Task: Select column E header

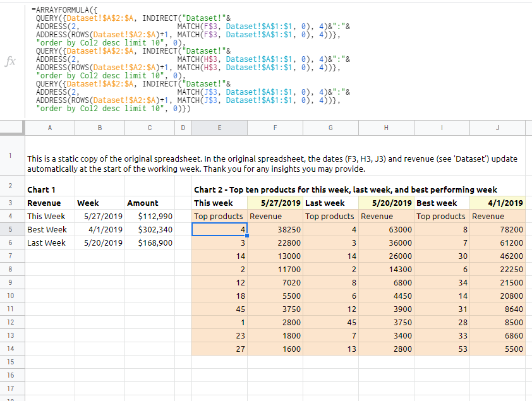Action: pyautogui.click(x=219, y=128)
